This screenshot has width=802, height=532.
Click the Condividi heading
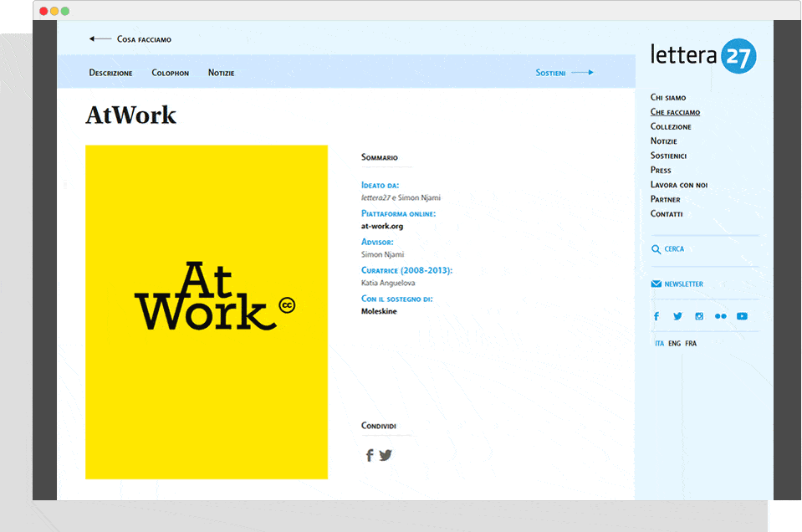(x=379, y=426)
